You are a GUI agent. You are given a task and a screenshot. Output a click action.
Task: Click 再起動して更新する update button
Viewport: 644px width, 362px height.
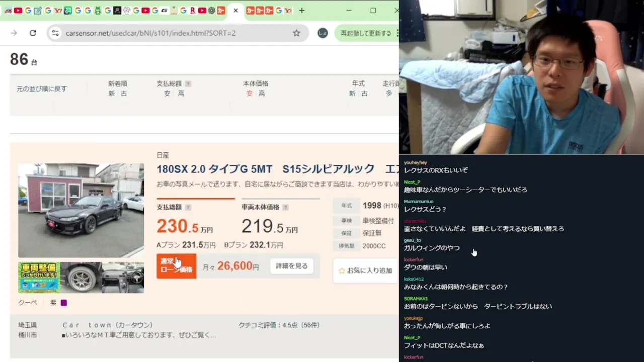coord(366,33)
